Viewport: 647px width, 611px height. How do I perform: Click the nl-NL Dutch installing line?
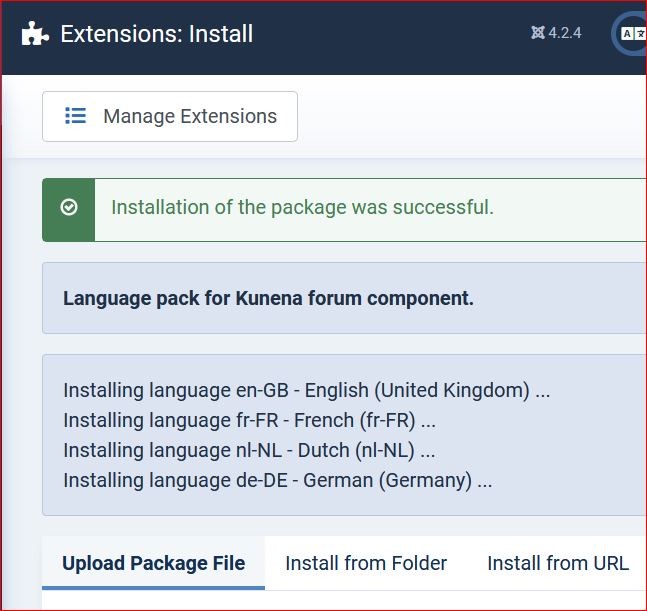[249, 450]
